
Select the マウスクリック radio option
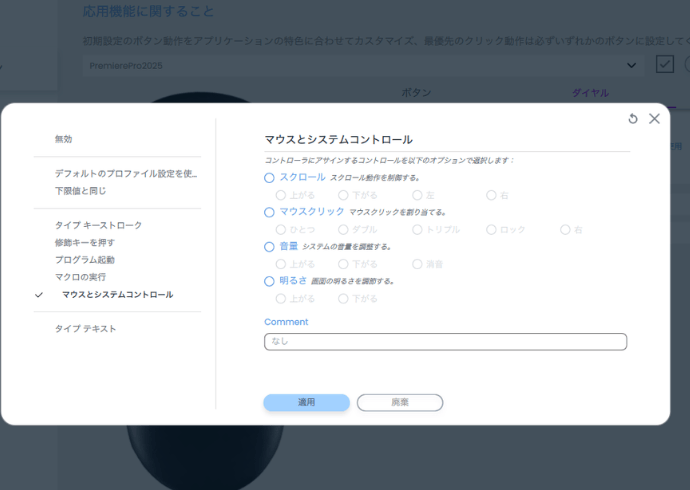[x=269, y=212]
